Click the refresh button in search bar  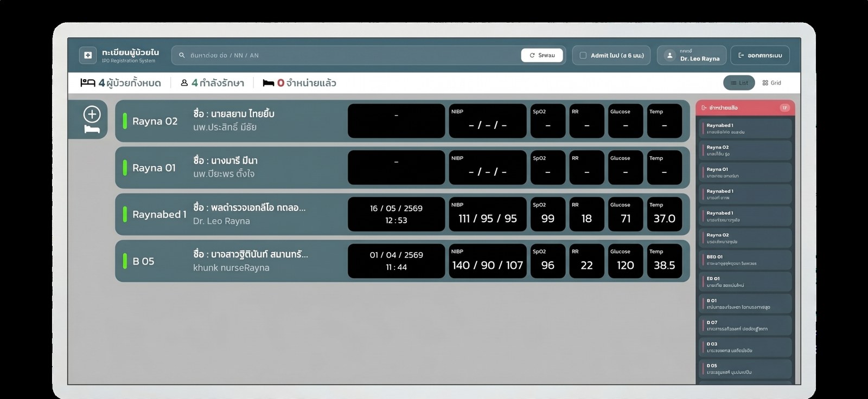click(x=542, y=55)
